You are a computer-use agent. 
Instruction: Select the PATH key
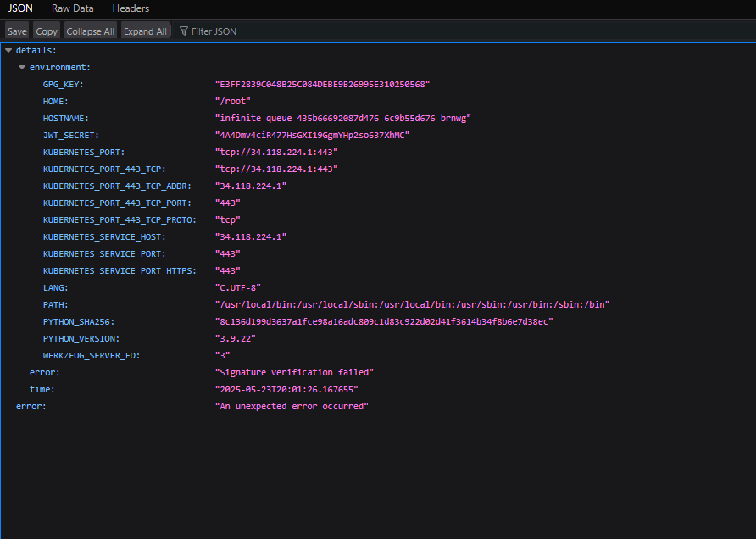[55, 305]
